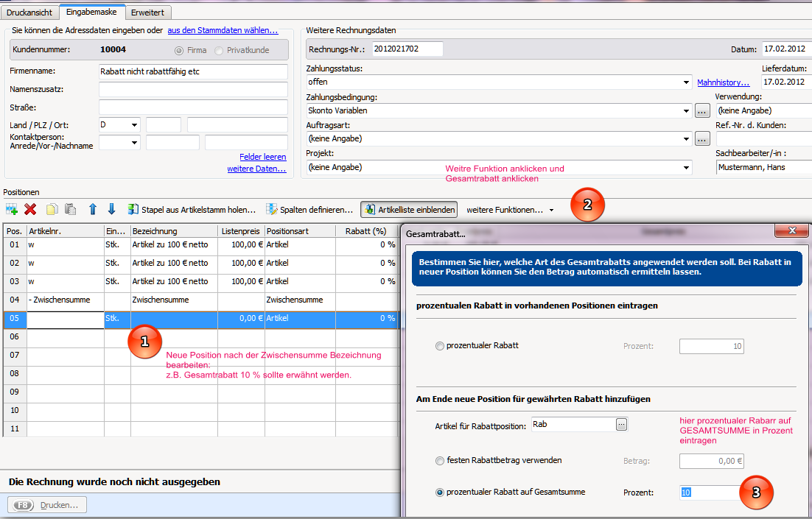
Task: Click the Verwendung field showing keine Angabe
Action: coord(764,110)
